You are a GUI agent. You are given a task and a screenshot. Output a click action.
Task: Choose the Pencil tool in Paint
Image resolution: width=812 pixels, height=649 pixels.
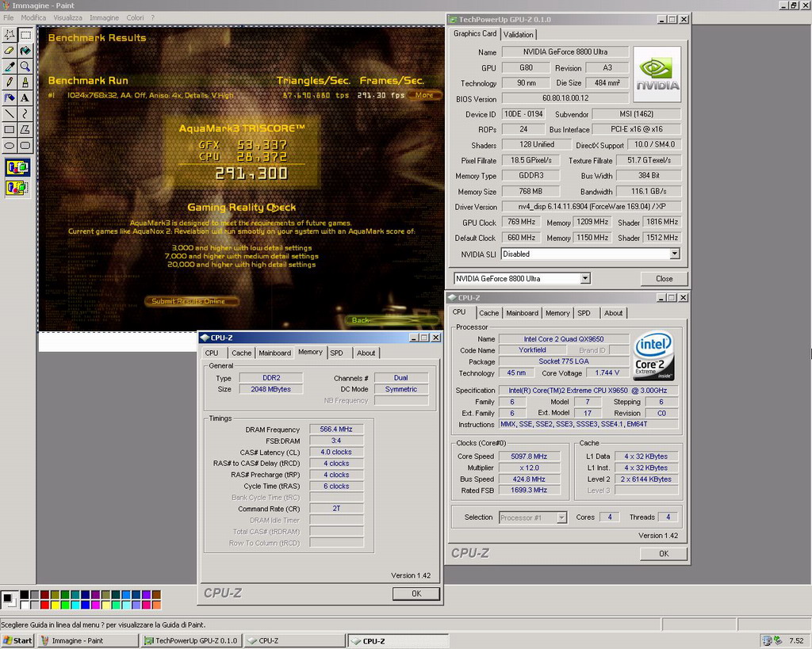pos(10,82)
